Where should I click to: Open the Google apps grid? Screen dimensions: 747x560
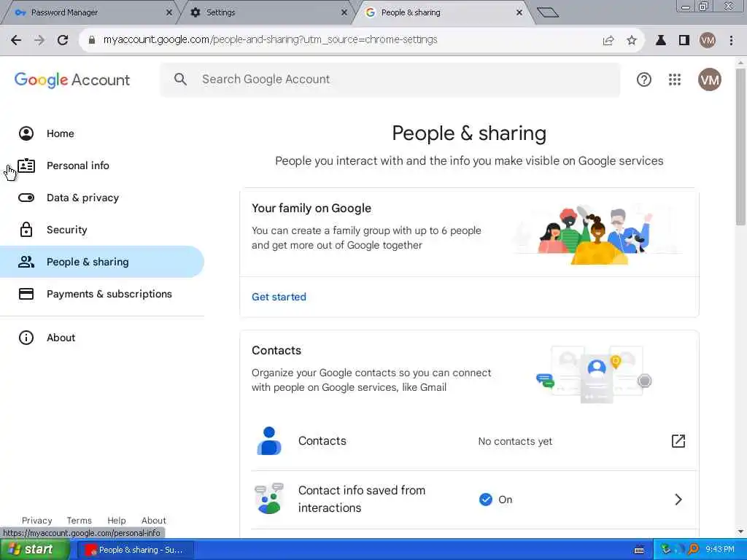click(x=675, y=79)
